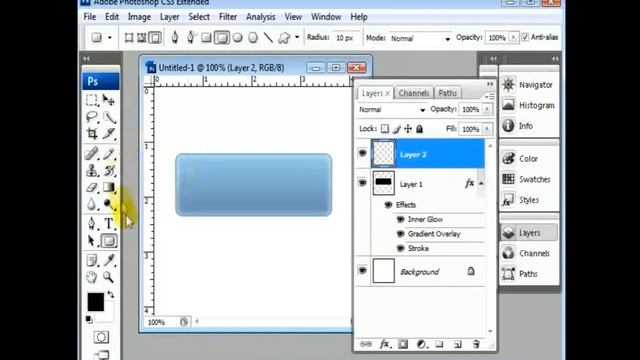The image size is (640, 360).
Task: Select the Brush tool
Action: 109,153
